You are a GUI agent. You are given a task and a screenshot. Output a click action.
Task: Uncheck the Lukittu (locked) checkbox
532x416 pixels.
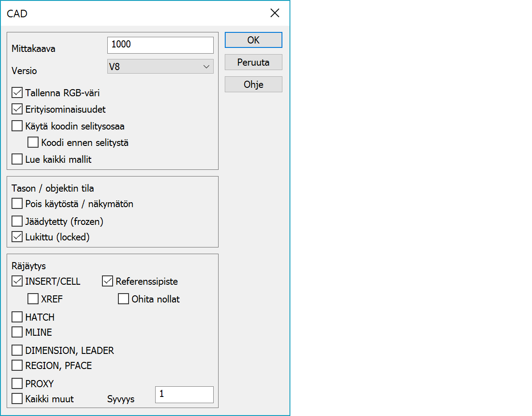[17, 237]
